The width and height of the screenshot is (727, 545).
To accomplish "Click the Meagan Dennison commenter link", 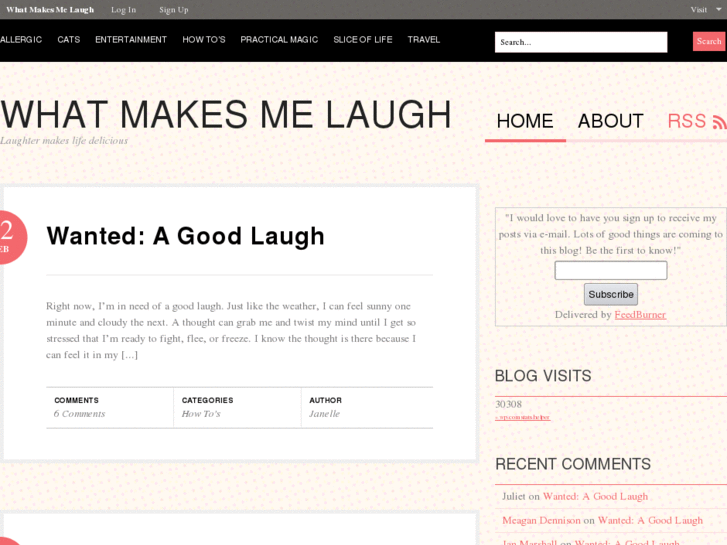I will click(x=541, y=521).
